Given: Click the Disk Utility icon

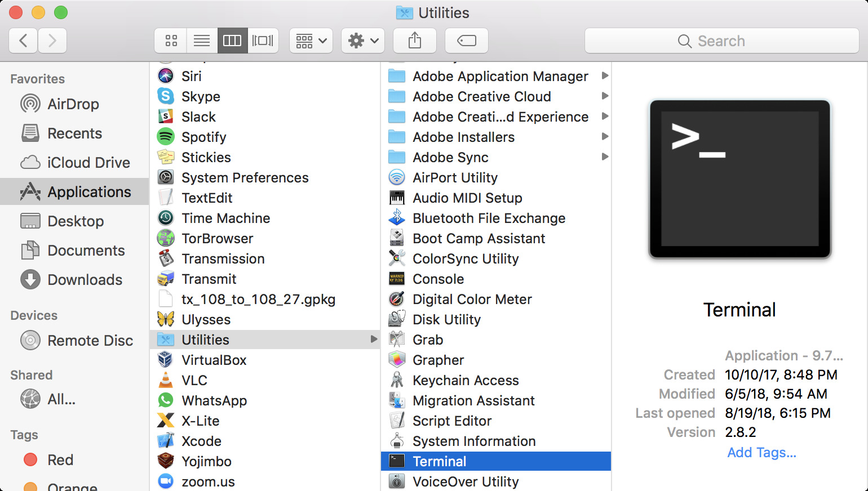Looking at the screenshot, I should (x=397, y=319).
